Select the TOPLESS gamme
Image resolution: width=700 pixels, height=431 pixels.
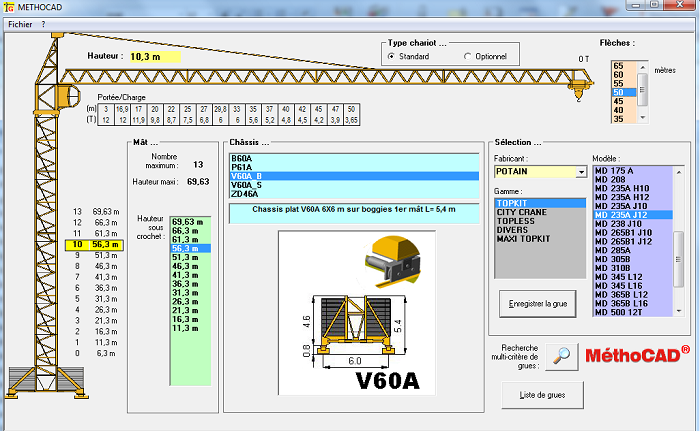pyautogui.click(x=540, y=221)
